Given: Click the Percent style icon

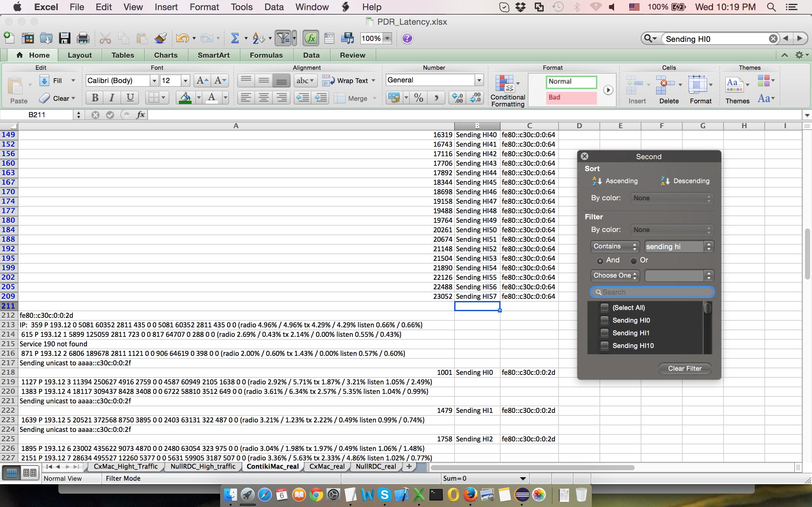Looking at the screenshot, I should pos(418,98).
